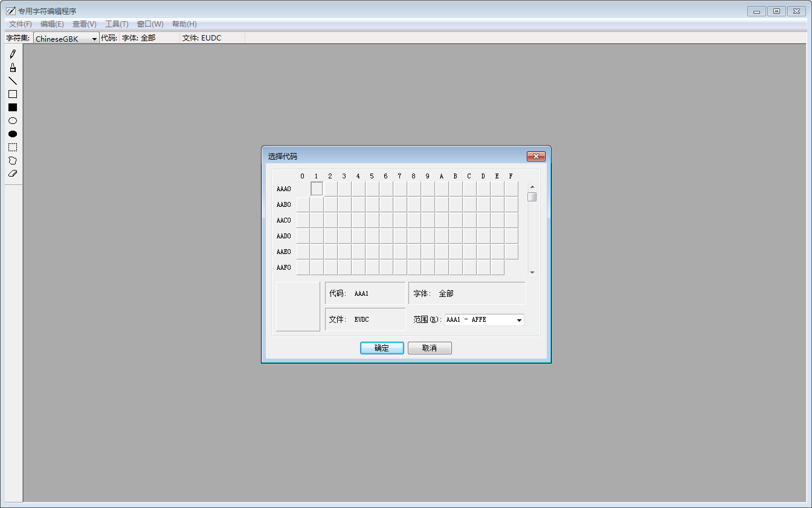The width and height of the screenshot is (812, 508).
Task: Click the AAE0 row label
Action: click(x=284, y=252)
